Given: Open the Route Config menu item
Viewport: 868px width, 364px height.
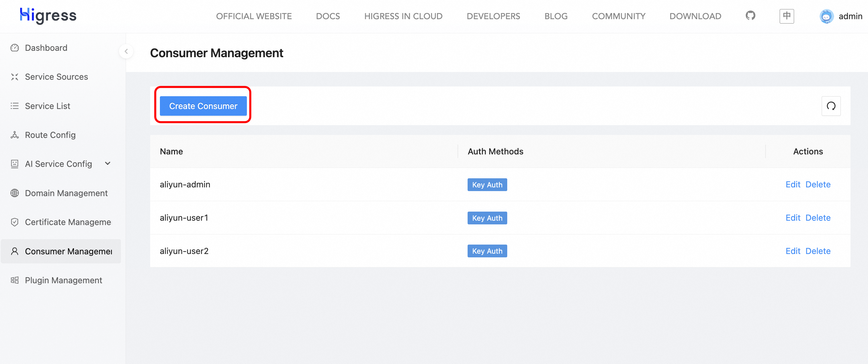Looking at the screenshot, I should click(x=50, y=135).
